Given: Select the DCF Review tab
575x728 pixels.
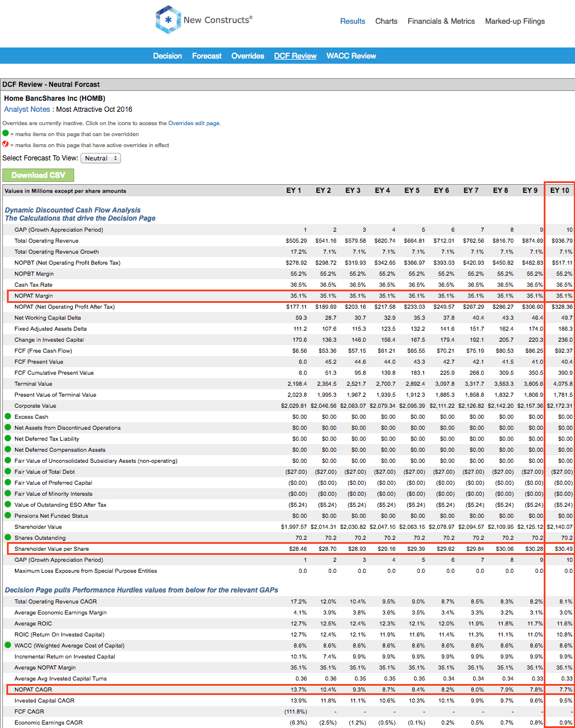Looking at the screenshot, I should [295, 56].
